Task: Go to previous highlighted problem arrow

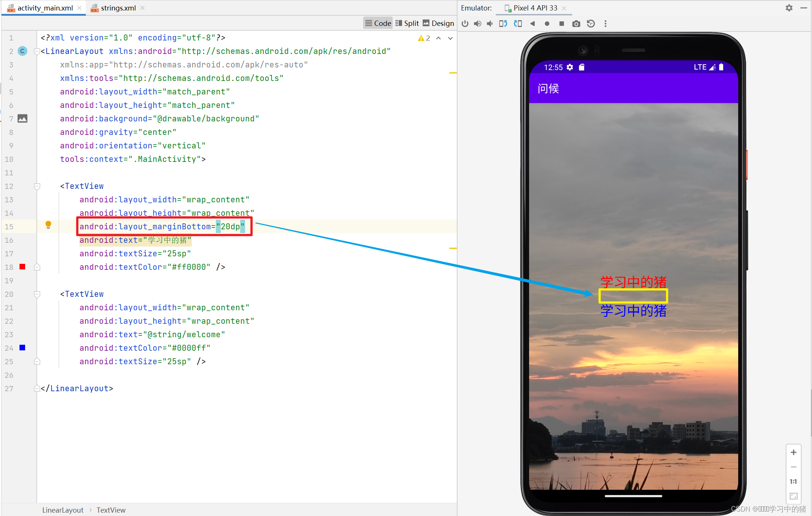Action: [x=438, y=38]
